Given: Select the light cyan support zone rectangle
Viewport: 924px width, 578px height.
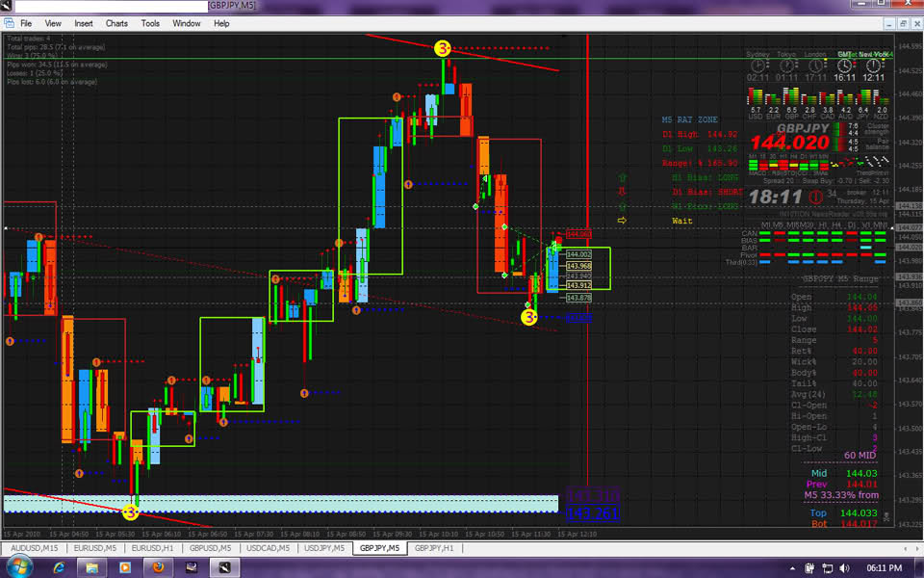Looking at the screenshot, I should tap(280, 503).
